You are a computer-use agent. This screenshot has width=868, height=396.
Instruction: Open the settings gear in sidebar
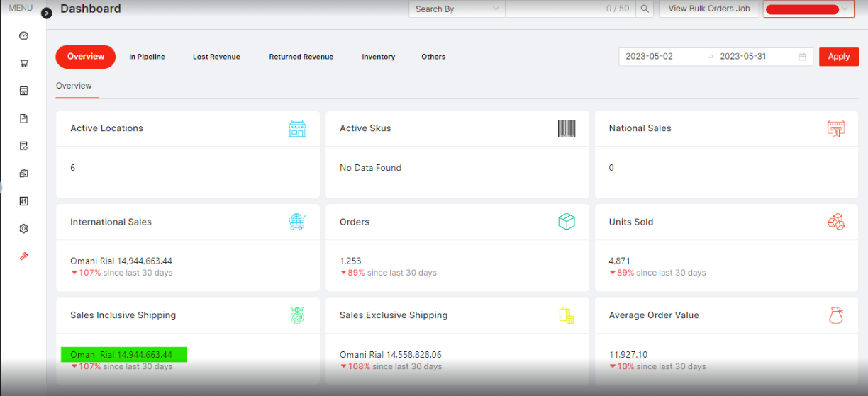tap(23, 229)
